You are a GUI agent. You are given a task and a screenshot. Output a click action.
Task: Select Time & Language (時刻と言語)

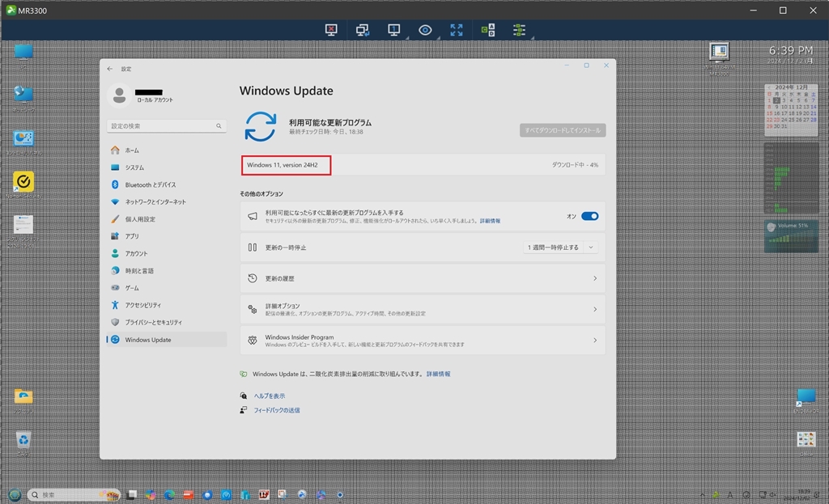coord(167,270)
